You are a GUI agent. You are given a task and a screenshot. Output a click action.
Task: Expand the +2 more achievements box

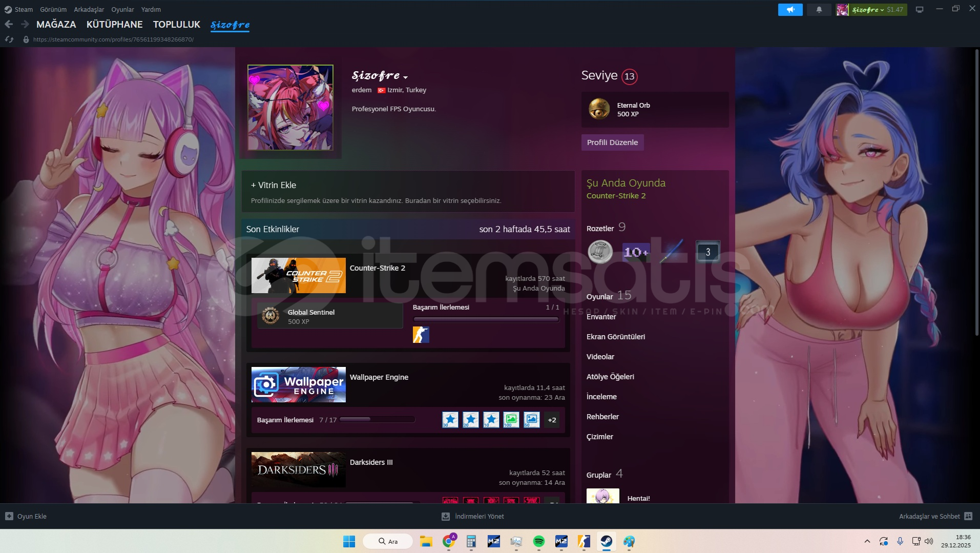point(552,420)
